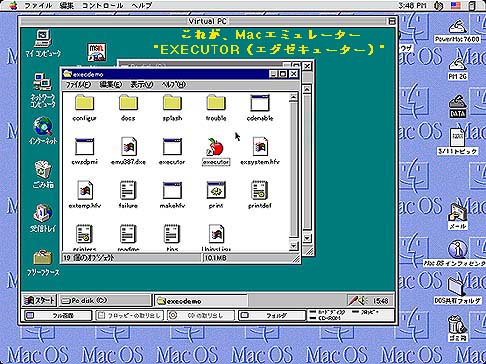Open the readme text file
Image resolution: width=486 pixels, height=364 pixels.
pyautogui.click(x=128, y=234)
